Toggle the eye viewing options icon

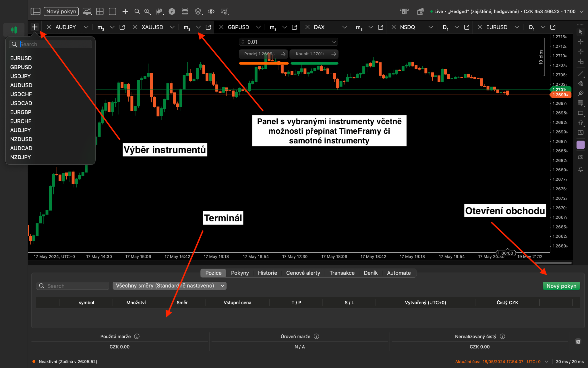[x=211, y=11]
